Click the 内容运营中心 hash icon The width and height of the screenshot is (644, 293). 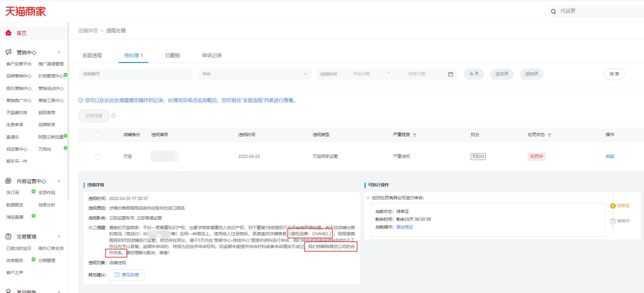pyautogui.click(x=8, y=181)
